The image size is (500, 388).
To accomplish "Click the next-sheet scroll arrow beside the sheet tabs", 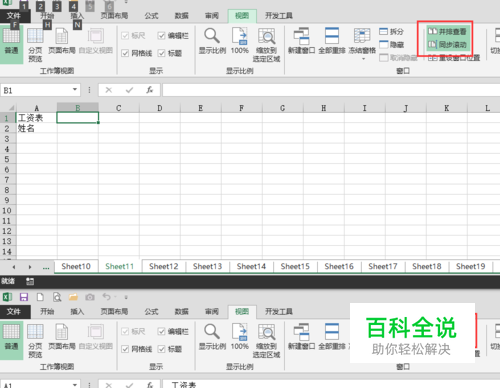I will click(x=30, y=267).
